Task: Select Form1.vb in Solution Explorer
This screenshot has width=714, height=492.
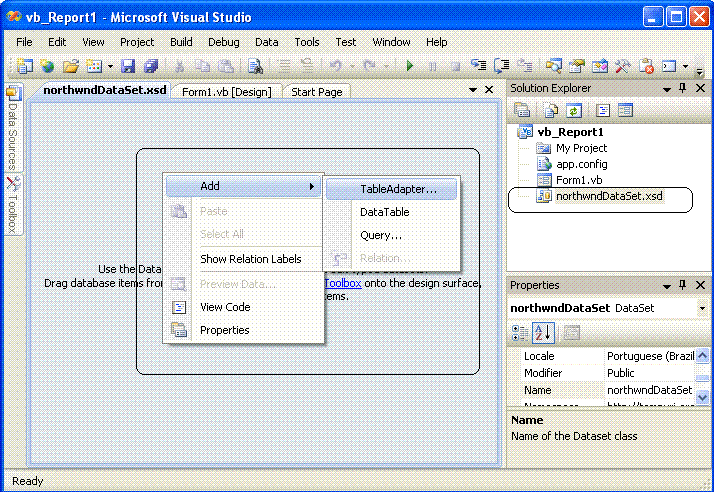Action: [579, 180]
